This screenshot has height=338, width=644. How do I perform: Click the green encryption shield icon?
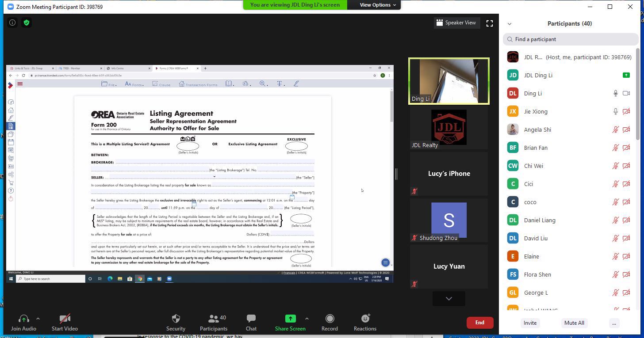point(27,23)
